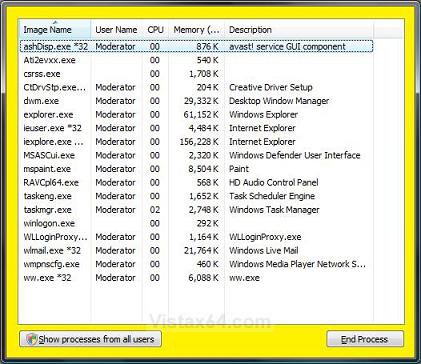Image resolution: width=421 pixels, height=364 pixels.
Task: Select the RAVCpl64.exe process
Action: click(x=196, y=183)
